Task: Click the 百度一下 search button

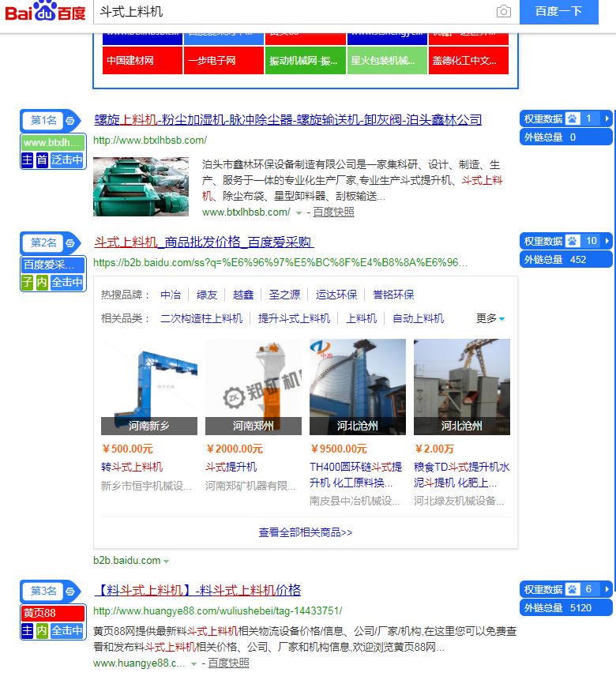Action: 558,12
